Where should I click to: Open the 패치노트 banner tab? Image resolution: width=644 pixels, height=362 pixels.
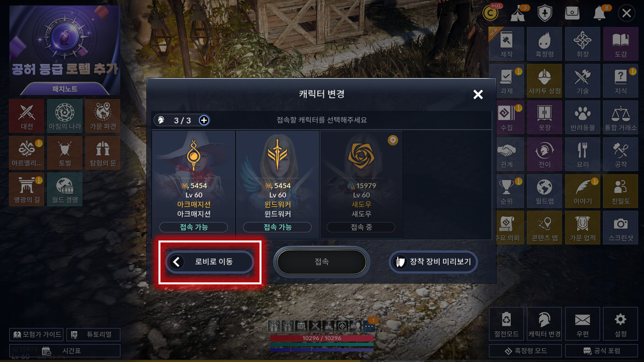pyautogui.click(x=65, y=89)
